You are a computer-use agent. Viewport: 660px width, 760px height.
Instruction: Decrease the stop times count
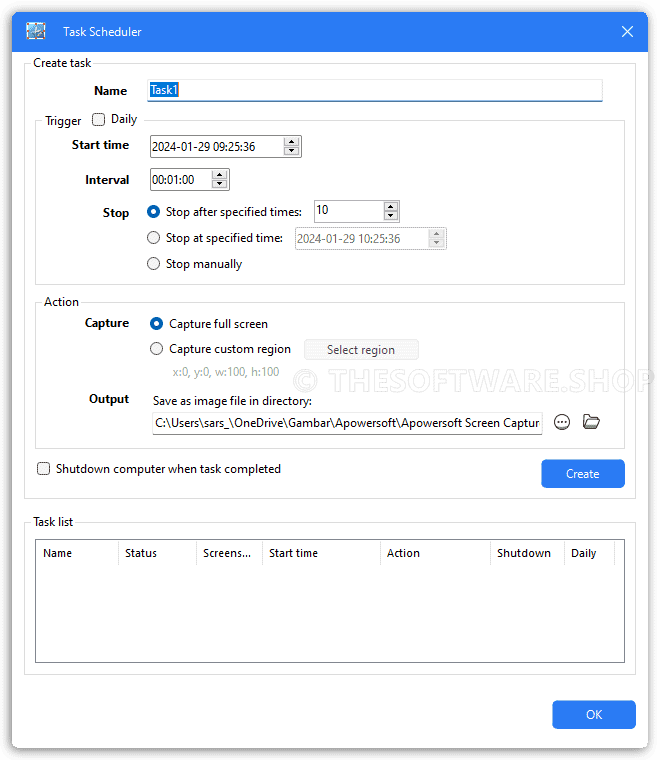[391, 216]
